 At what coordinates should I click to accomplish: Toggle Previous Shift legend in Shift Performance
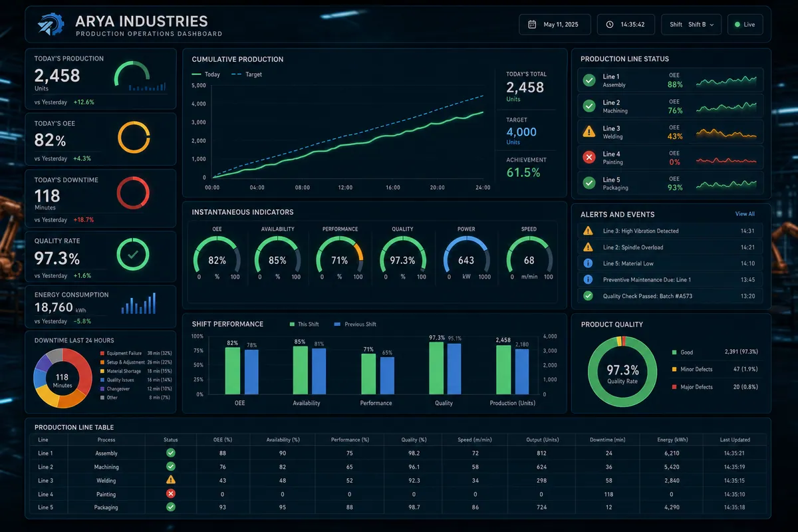pyautogui.click(x=355, y=324)
